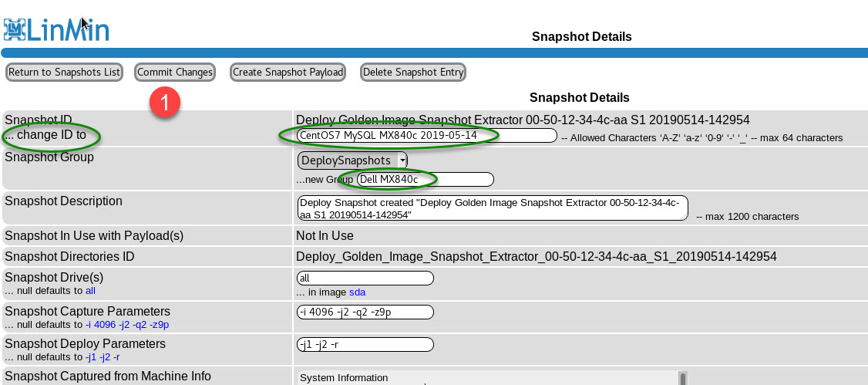Click the red number 1 step marker
Screen dimensions: 868x385
tap(164, 103)
